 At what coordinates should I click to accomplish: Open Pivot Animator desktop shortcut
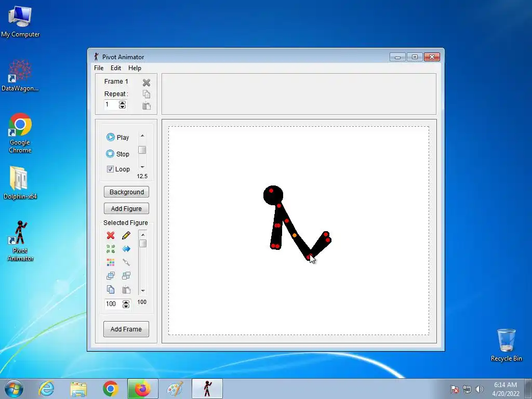coord(20,241)
